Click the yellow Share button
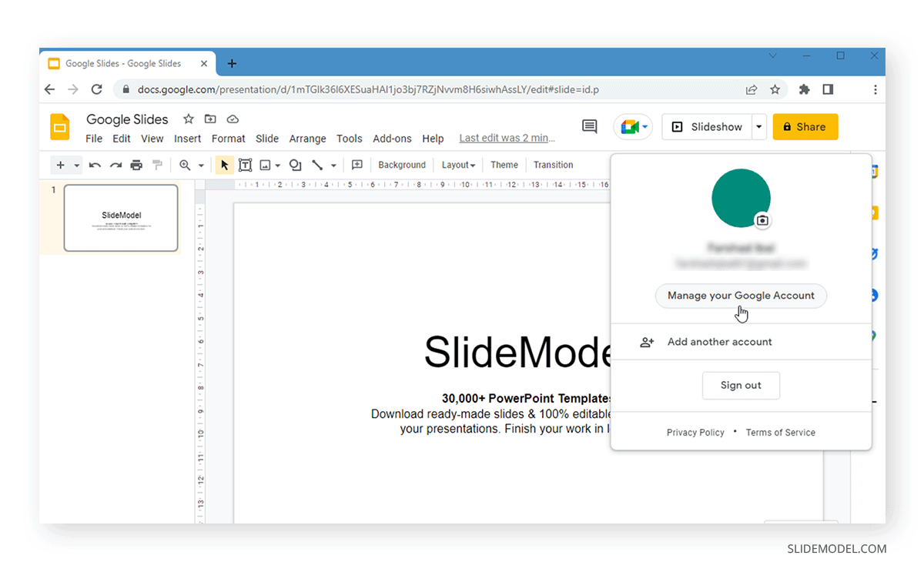Viewport: 924px width, 572px height. click(x=805, y=127)
